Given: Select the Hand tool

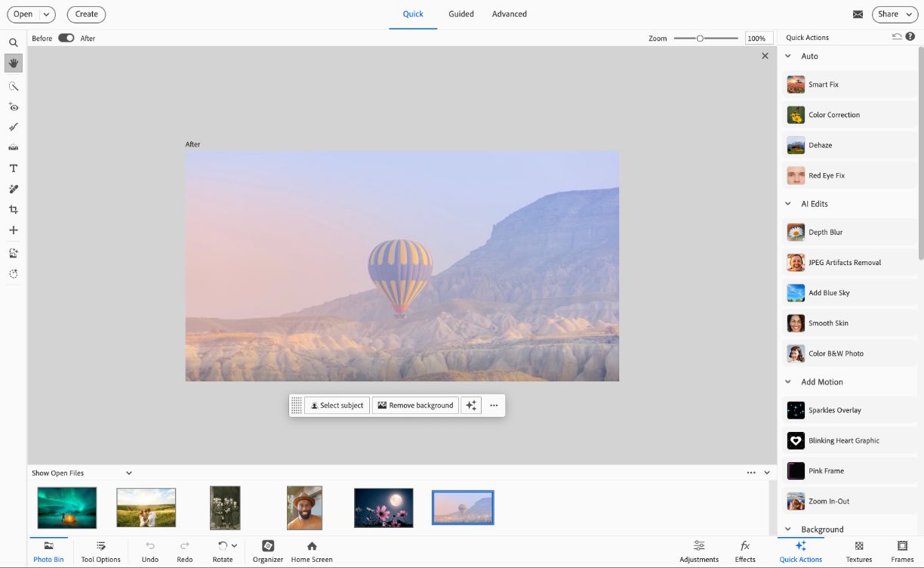Looking at the screenshot, I should click(13, 63).
